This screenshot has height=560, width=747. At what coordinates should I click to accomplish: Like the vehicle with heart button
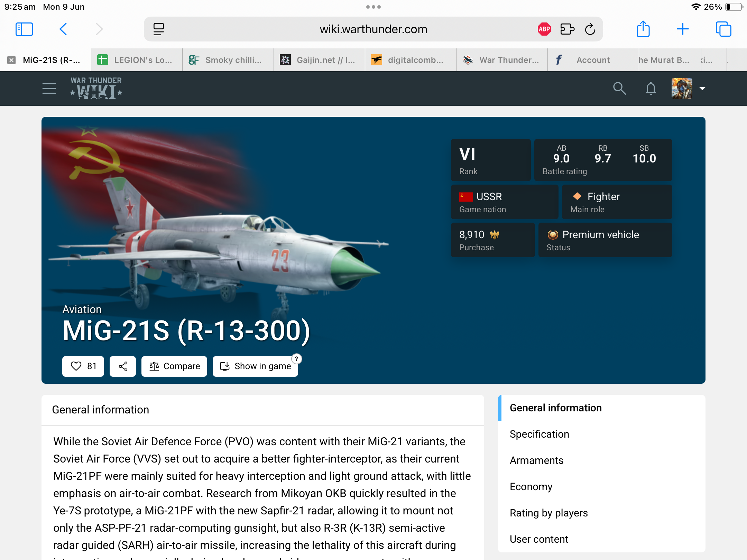(83, 366)
